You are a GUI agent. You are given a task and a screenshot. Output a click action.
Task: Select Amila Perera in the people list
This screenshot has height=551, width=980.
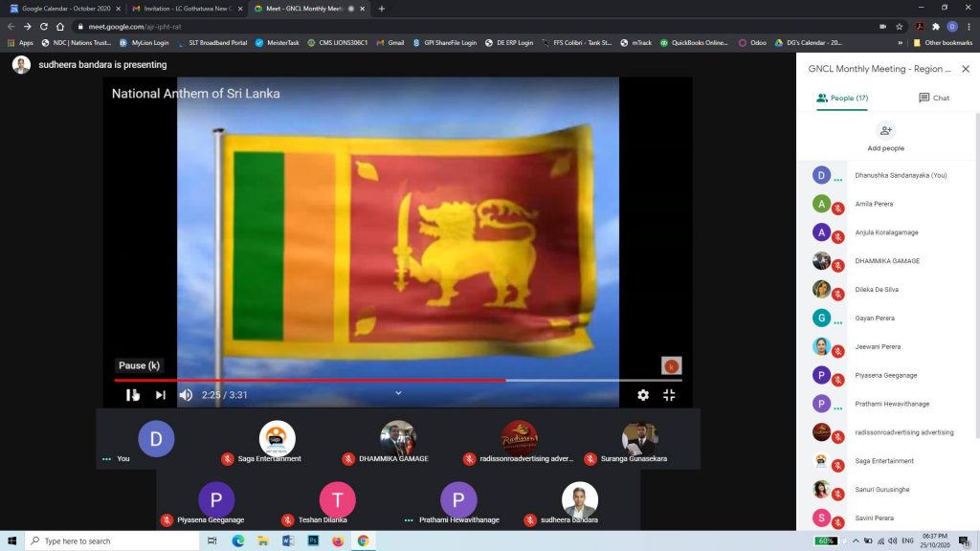885,205
